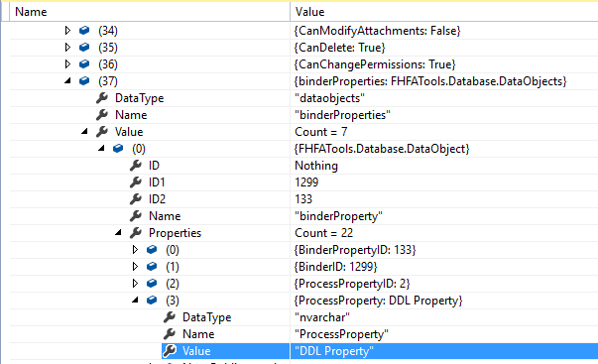
Task: Collapse the Properties Count = 22 node
Action: tap(118, 232)
